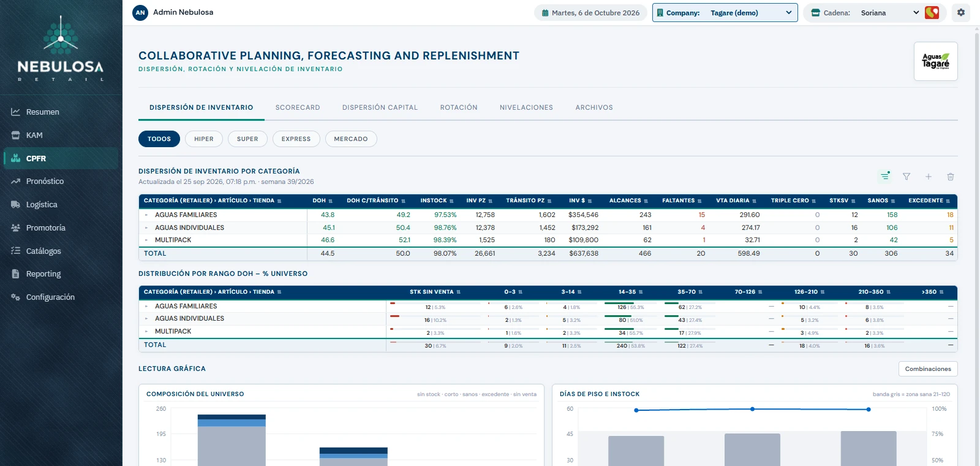Switch to the SCORECARD tab
This screenshot has width=980, height=466.
(x=298, y=108)
